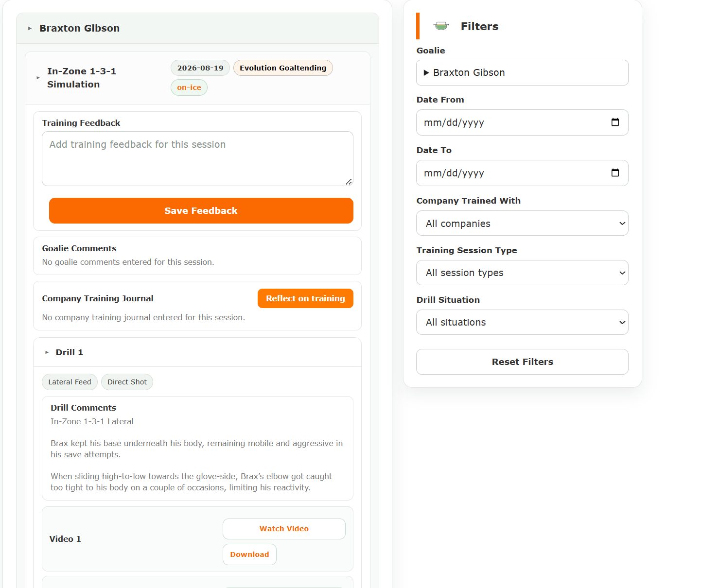The image size is (702, 588).
Task: Click 'No goalie comments entered for this session.'
Action: tap(128, 262)
